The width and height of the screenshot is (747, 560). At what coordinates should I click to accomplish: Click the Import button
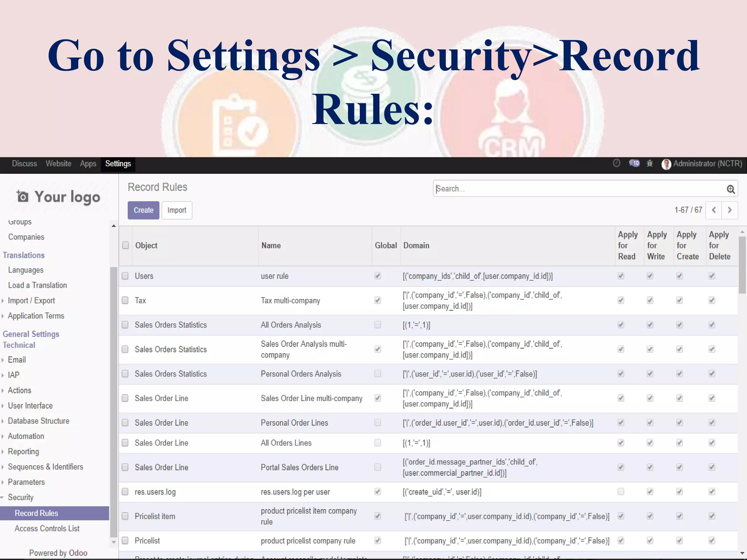(177, 210)
